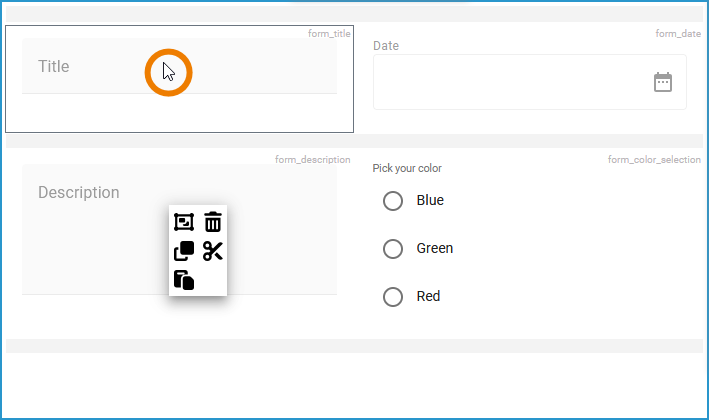Select the form_color_selection widget tag
This screenshot has width=709, height=420.
click(654, 160)
